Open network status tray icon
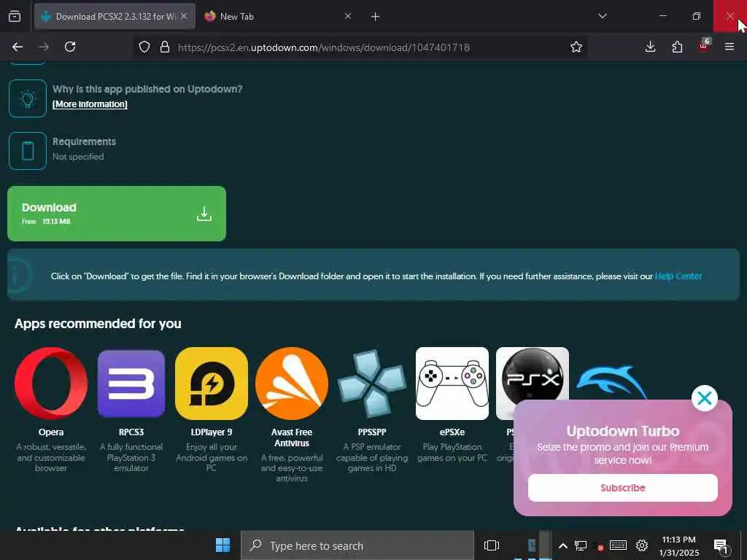Viewport: 747px width, 560px height. [x=581, y=545]
